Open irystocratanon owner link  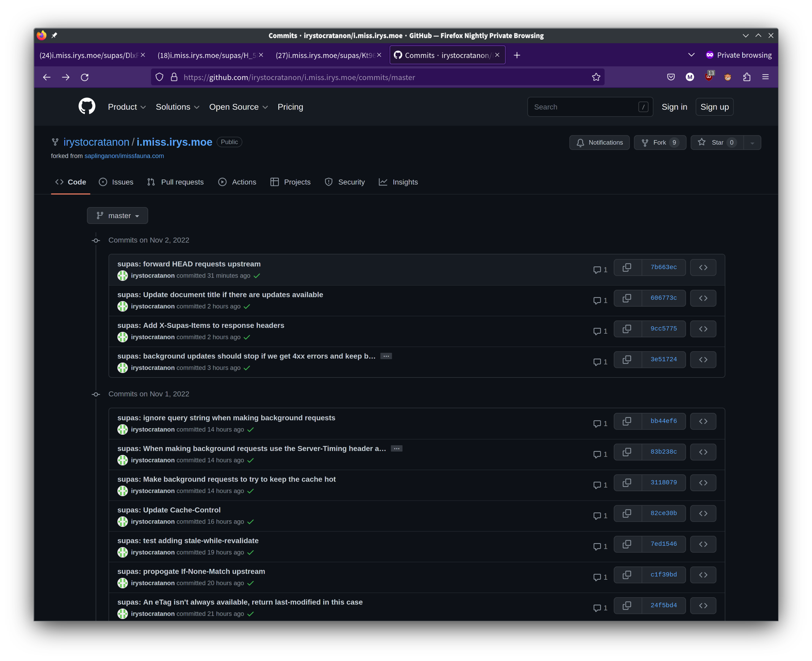(96, 142)
